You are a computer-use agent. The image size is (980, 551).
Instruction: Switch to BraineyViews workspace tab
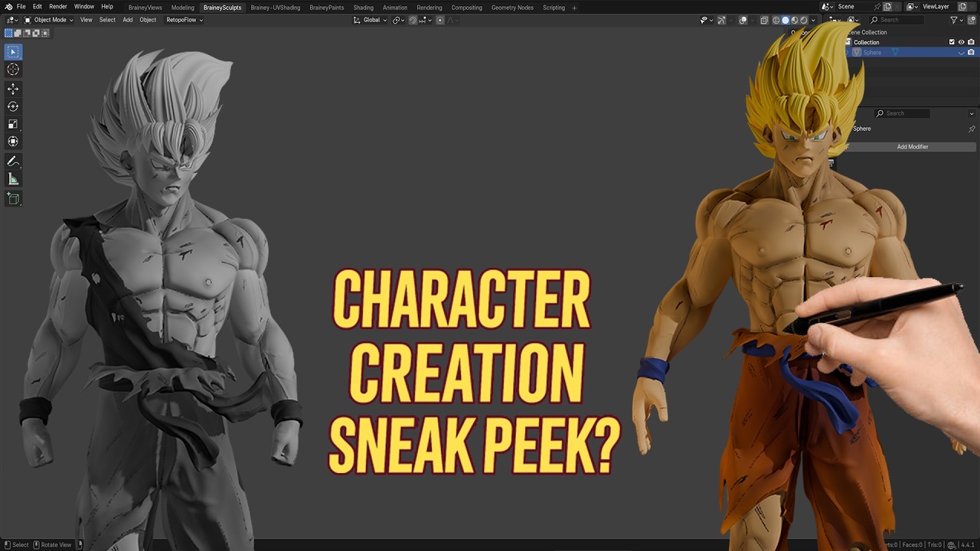point(145,8)
